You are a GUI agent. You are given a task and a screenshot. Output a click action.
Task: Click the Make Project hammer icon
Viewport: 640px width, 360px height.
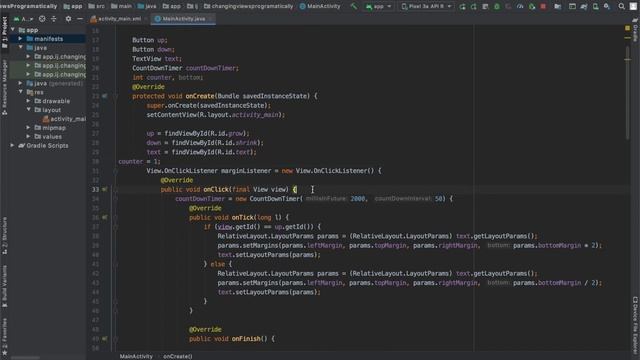click(x=353, y=7)
